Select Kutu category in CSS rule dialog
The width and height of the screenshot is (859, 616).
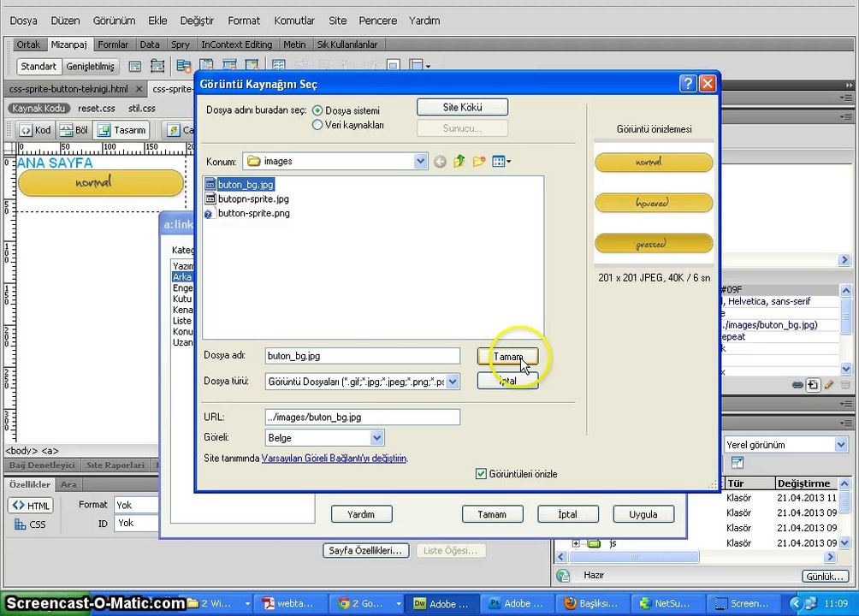(182, 299)
